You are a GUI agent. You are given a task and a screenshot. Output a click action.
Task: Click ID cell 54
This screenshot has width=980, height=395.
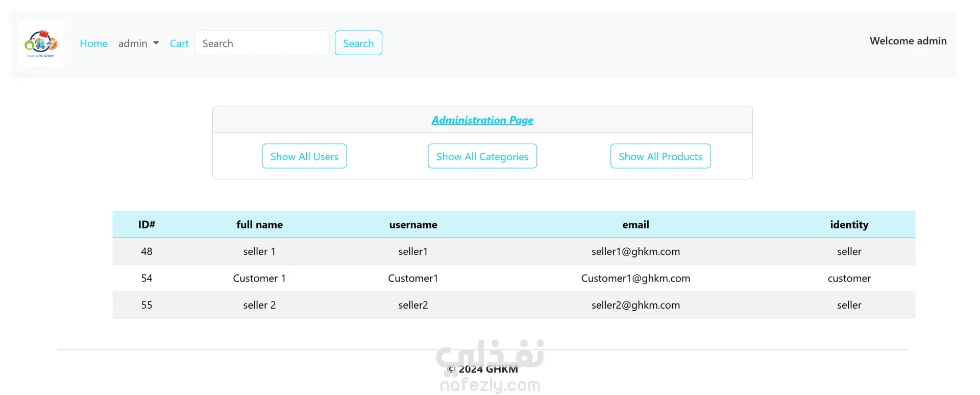coord(146,278)
